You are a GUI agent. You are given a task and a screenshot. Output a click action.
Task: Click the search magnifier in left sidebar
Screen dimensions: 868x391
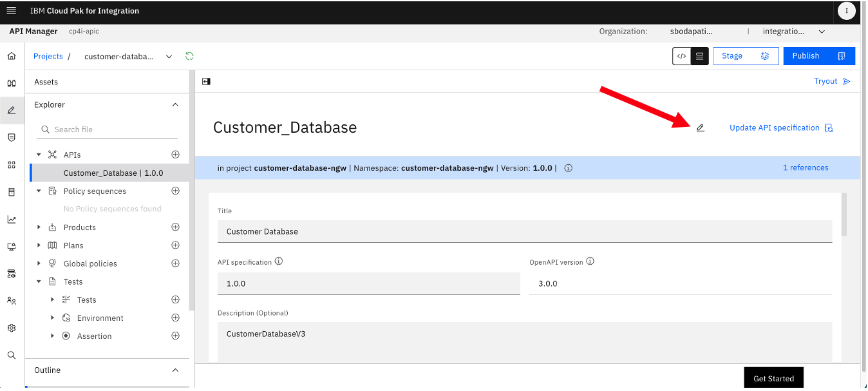[12, 355]
